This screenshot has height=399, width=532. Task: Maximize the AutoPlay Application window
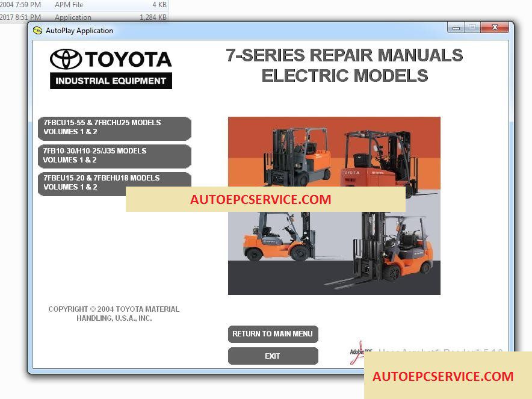tap(472, 28)
